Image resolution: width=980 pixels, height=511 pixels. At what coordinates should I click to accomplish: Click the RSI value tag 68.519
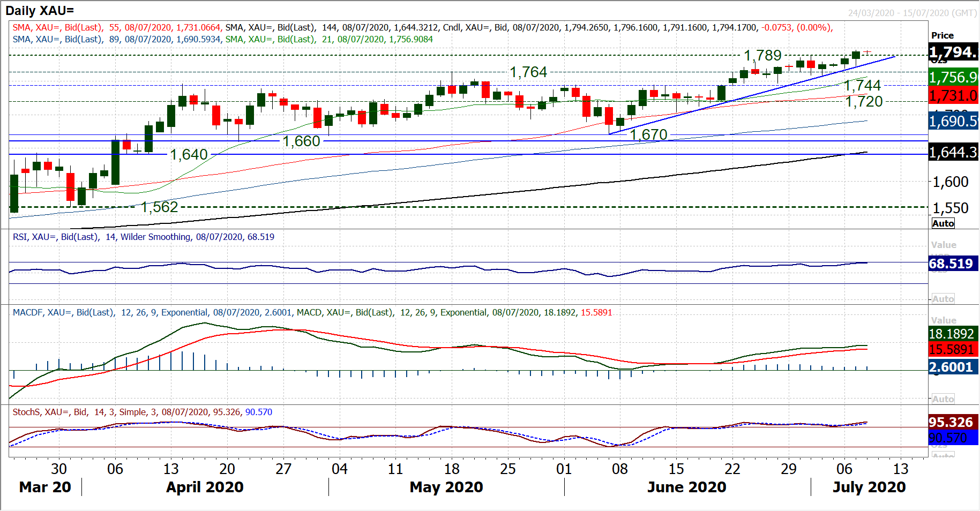(x=951, y=264)
